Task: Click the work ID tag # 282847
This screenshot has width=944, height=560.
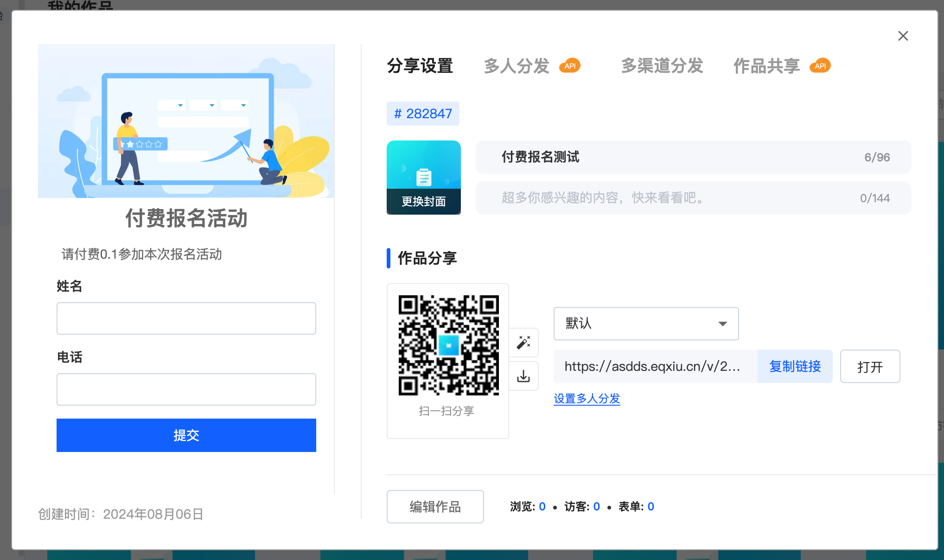Action: coord(423,114)
